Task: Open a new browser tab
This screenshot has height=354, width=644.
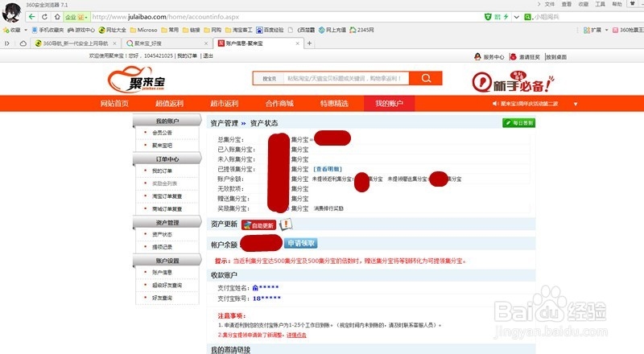Action: [x=309, y=43]
